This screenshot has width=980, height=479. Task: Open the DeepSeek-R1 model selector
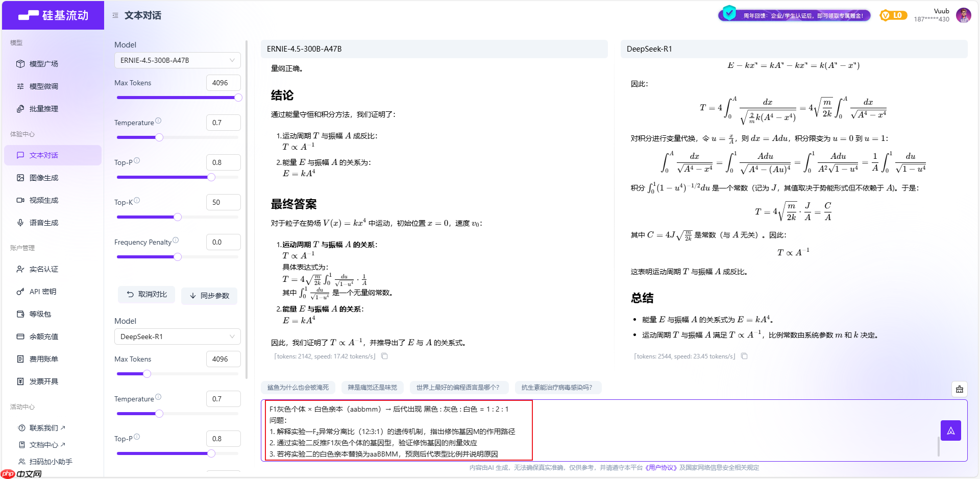(177, 336)
